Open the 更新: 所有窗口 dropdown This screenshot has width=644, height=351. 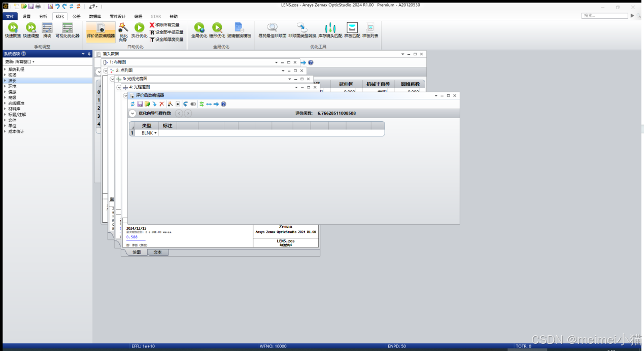pyautogui.click(x=20, y=62)
